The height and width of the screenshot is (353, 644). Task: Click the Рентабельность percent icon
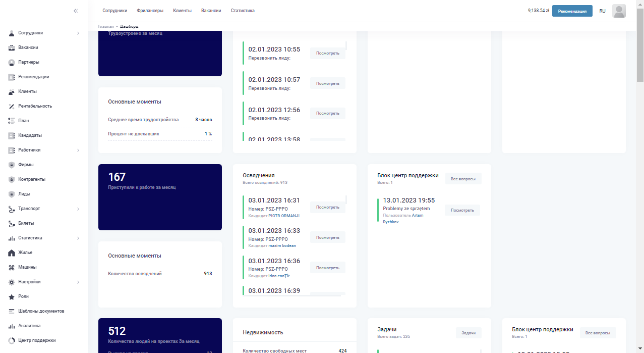point(12,106)
